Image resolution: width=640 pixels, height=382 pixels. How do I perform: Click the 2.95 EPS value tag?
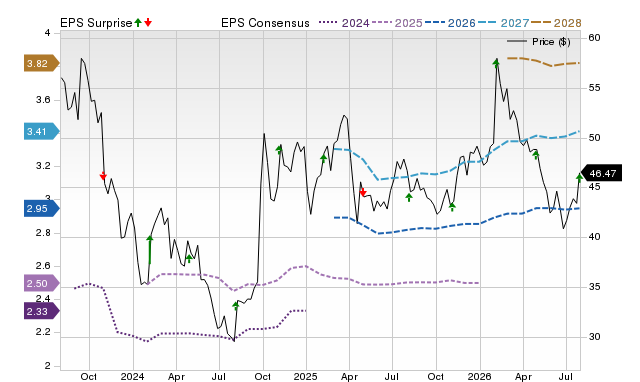(x=42, y=209)
